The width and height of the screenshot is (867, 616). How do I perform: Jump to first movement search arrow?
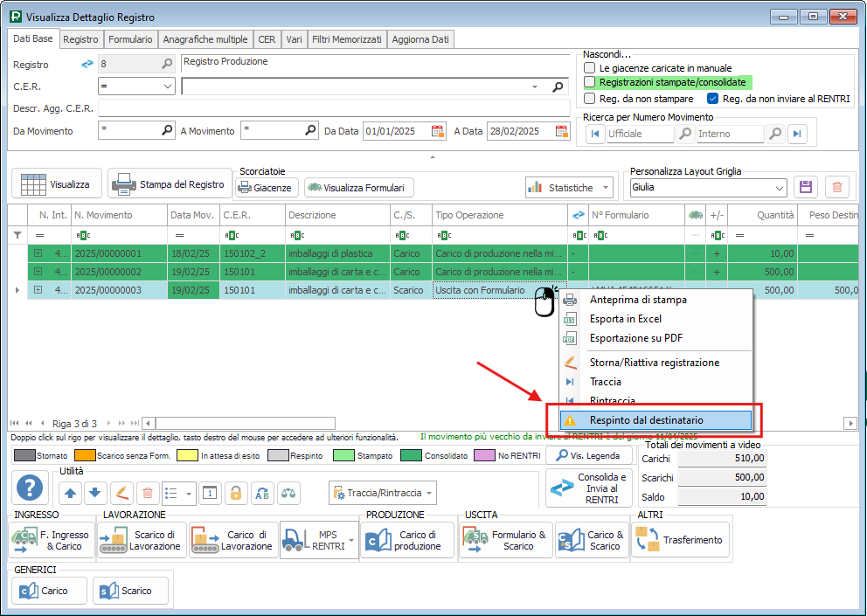click(x=595, y=134)
